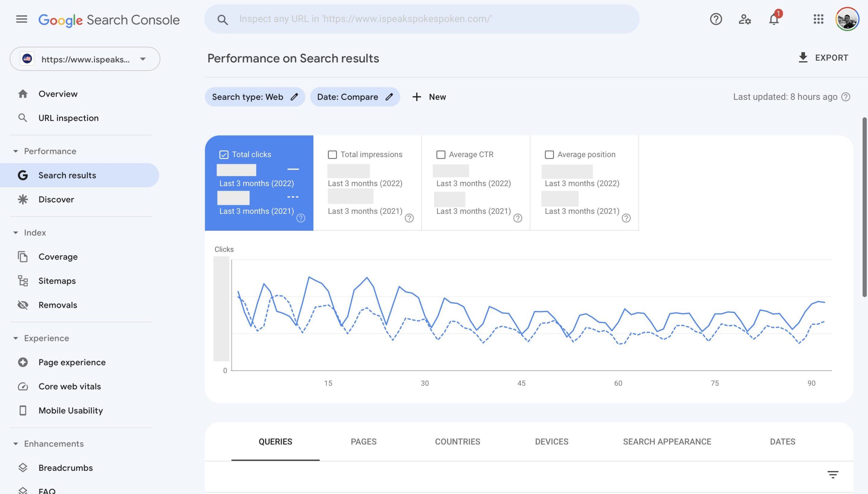
Task: Switch to the Queries tab
Action: (275, 442)
